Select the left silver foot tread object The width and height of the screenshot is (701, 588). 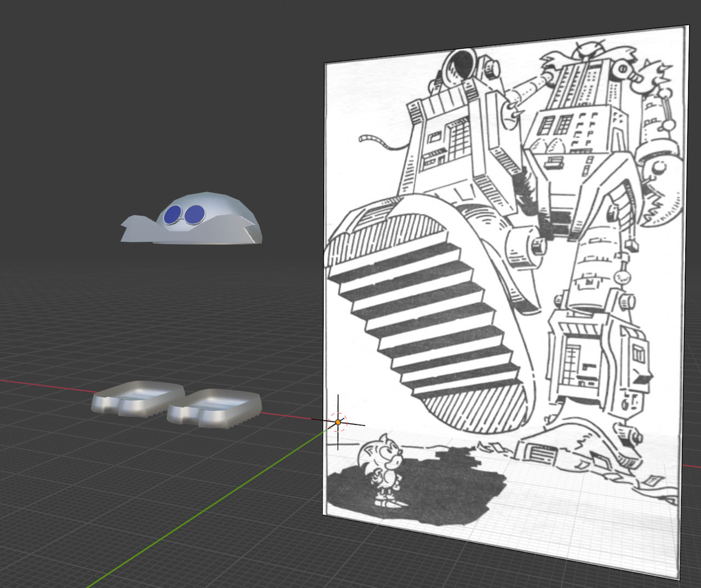(138, 398)
